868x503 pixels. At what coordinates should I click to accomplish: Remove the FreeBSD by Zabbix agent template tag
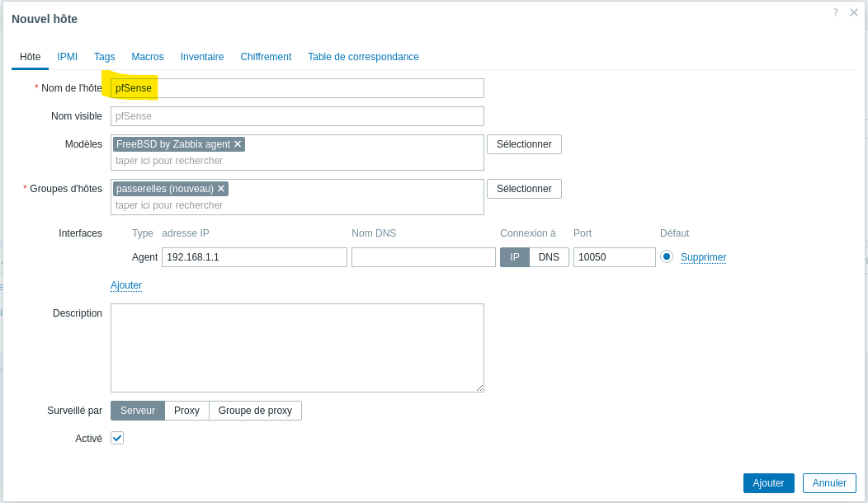(x=238, y=144)
